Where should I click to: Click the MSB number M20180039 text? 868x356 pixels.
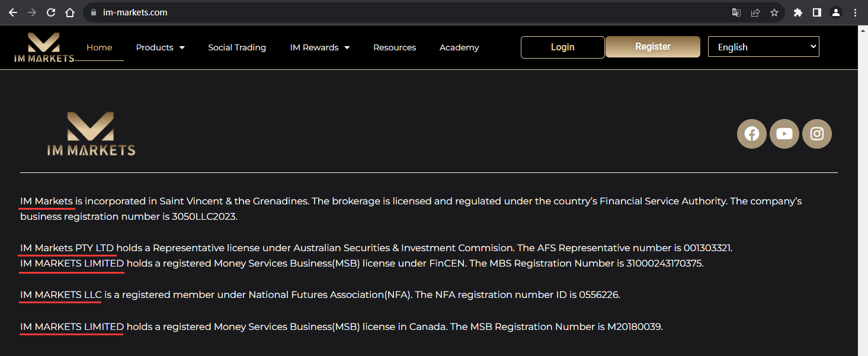(633, 327)
